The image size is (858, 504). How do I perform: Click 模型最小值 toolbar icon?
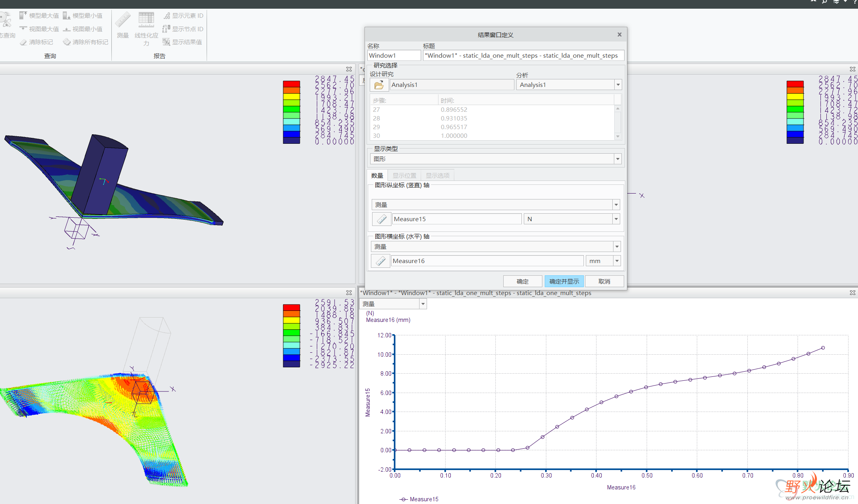click(x=66, y=15)
